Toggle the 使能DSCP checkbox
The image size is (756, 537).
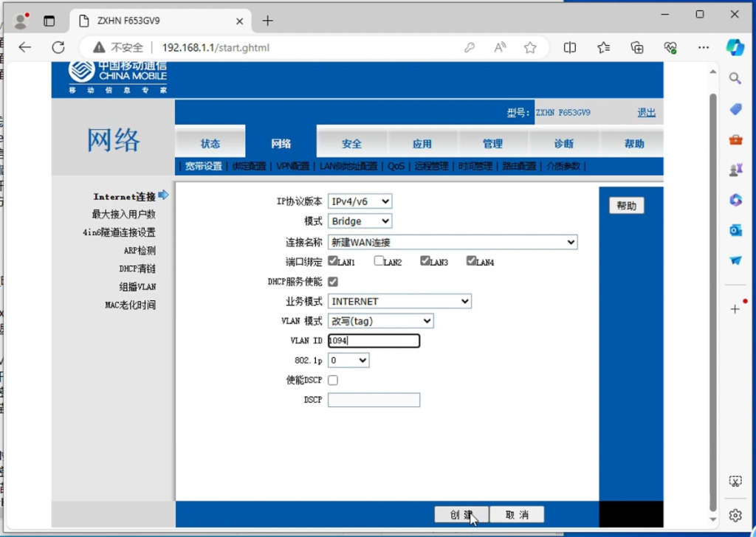pyautogui.click(x=333, y=380)
